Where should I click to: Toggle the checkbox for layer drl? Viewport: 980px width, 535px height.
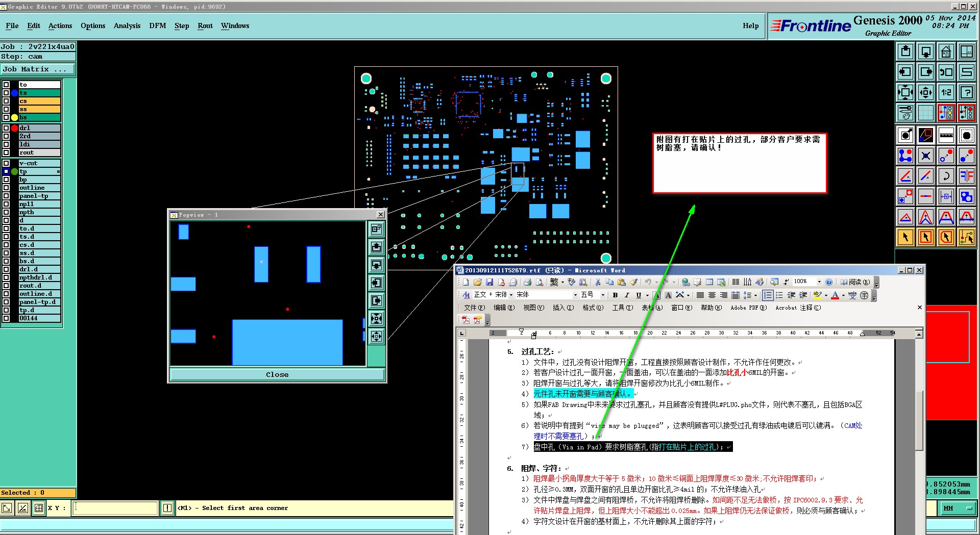click(6, 128)
